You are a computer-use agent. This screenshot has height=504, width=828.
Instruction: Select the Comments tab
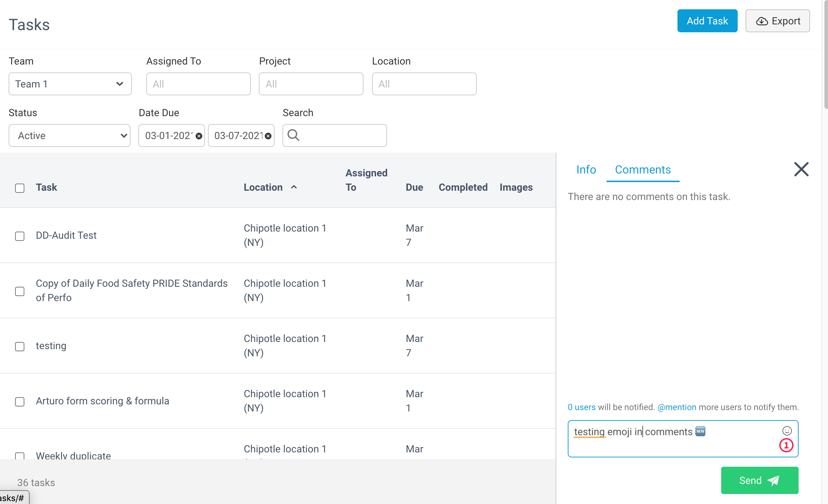643,169
